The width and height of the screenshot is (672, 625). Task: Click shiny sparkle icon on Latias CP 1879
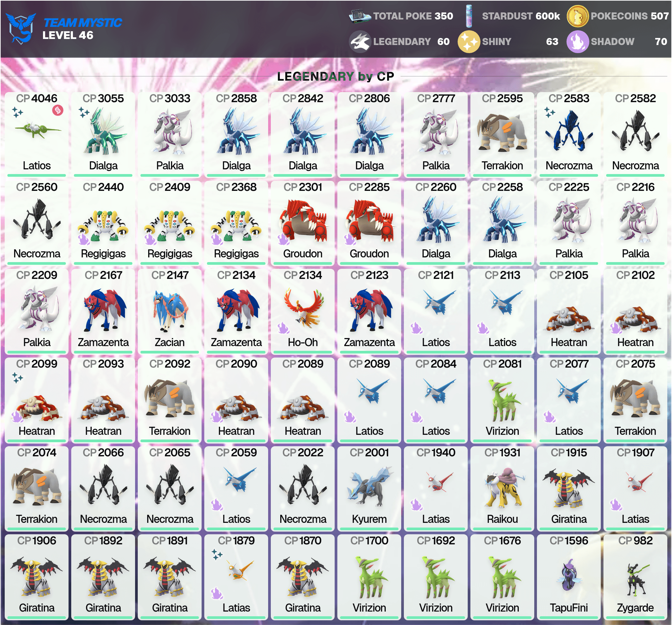pos(217,554)
